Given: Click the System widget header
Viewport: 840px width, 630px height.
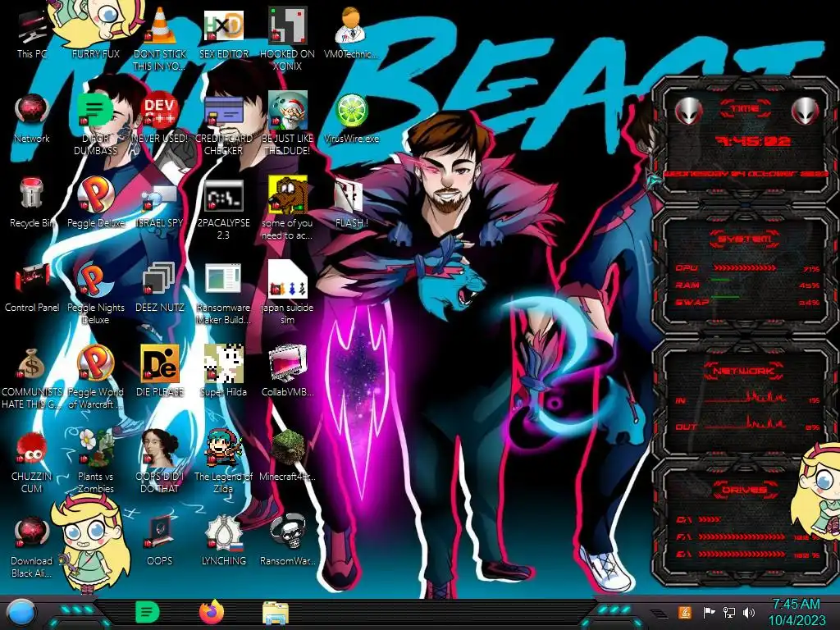Looking at the screenshot, I should click(745, 239).
